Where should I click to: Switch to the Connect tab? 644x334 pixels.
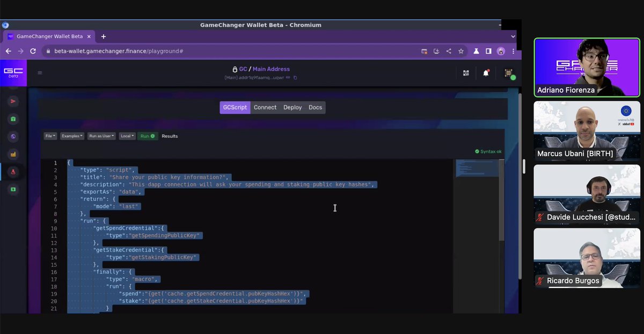pos(265,107)
